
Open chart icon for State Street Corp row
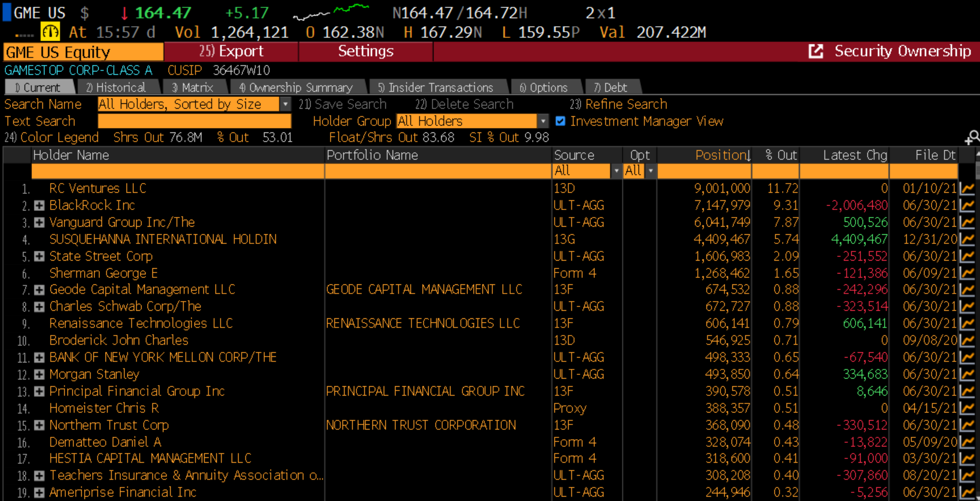(967, 256)
